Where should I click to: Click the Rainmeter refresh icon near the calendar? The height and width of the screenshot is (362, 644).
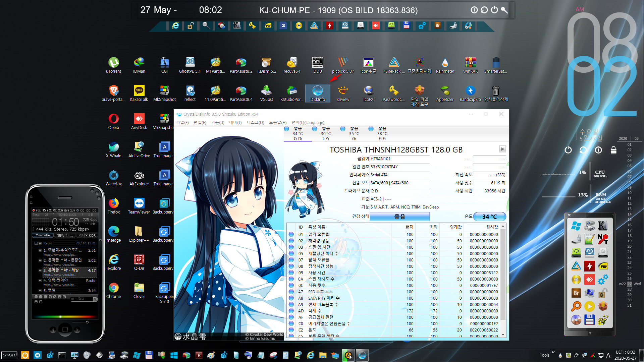point(583,150)
